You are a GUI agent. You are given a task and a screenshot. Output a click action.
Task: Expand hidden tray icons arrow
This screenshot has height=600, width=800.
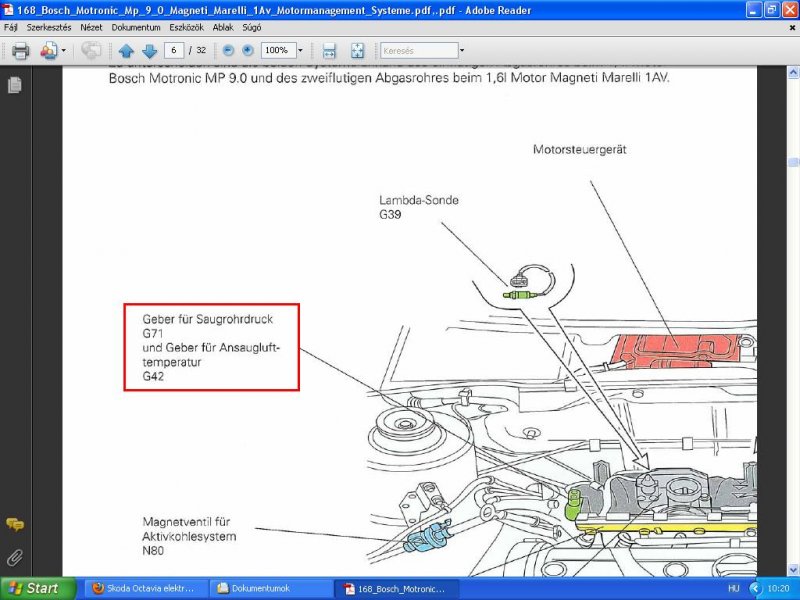pyautogui.click(x=756, y=589)
